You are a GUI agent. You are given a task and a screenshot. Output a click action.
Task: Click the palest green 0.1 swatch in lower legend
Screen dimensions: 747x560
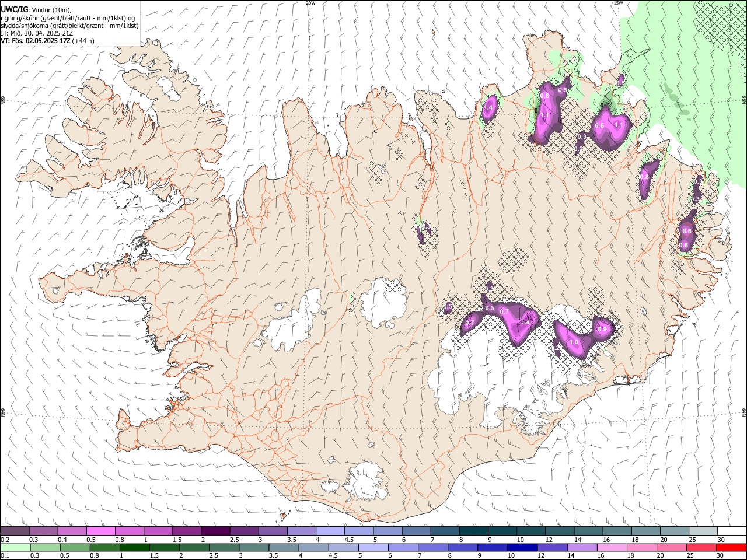click(15, 547)
